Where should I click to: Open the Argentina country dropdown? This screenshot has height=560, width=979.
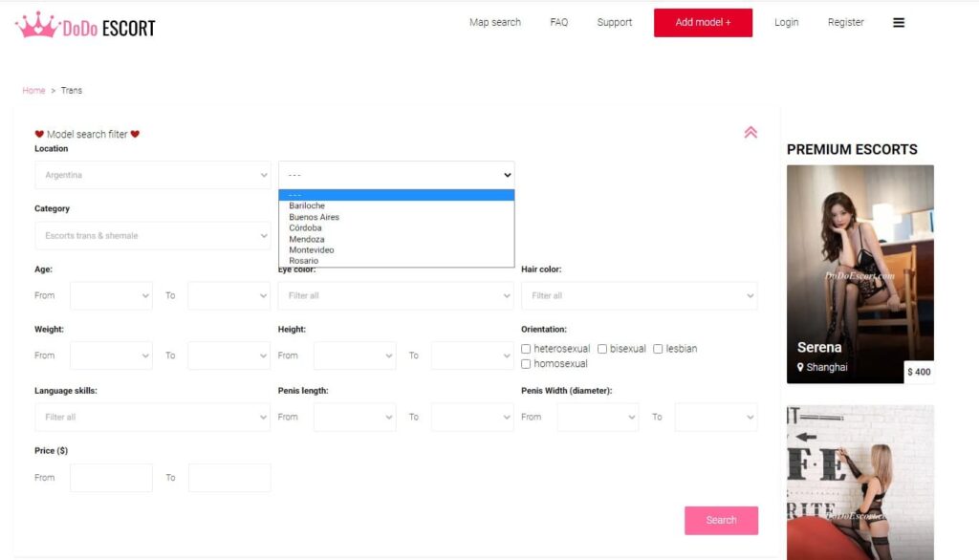pyautogui.click(x=152, y=175)
